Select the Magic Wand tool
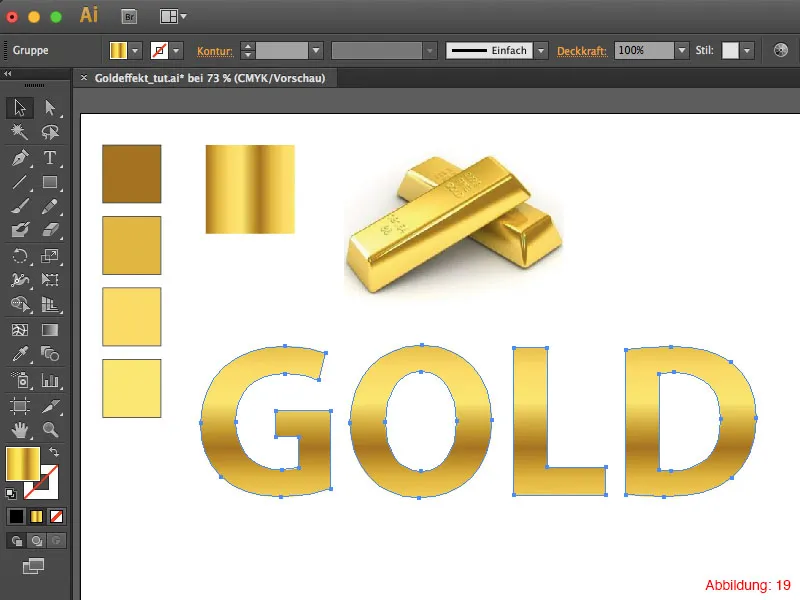Screen dimensions: 800x600 pyautogui.click(x=20, y=132)
